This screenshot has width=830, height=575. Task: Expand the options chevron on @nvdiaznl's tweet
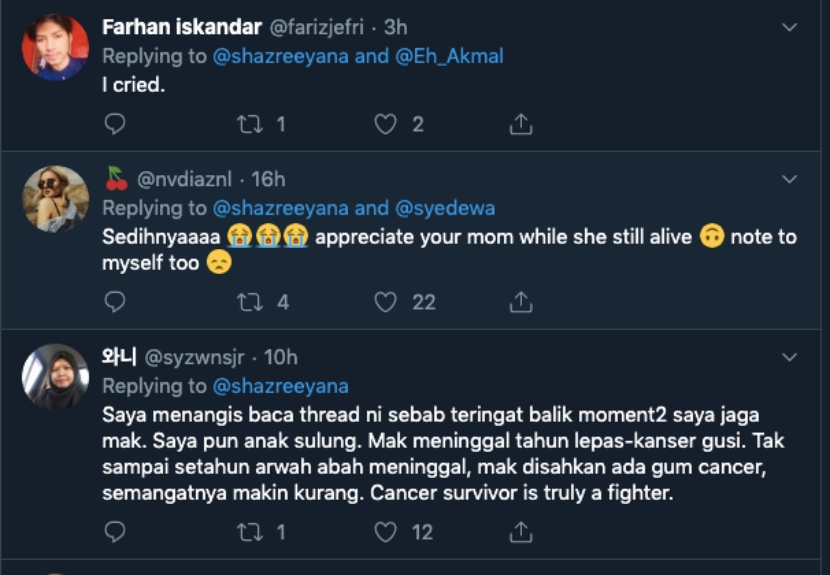point(789,180)
